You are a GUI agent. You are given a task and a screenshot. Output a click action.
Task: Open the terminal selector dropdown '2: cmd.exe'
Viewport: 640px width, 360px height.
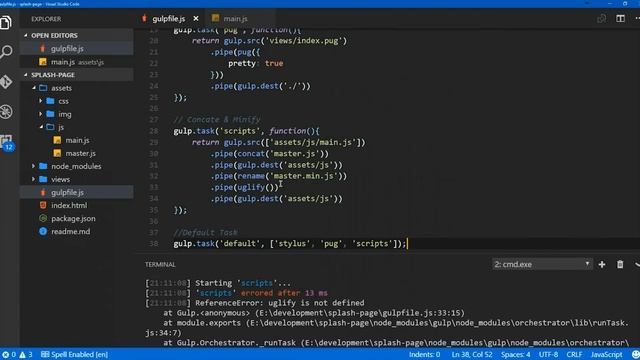click(542, 264)
